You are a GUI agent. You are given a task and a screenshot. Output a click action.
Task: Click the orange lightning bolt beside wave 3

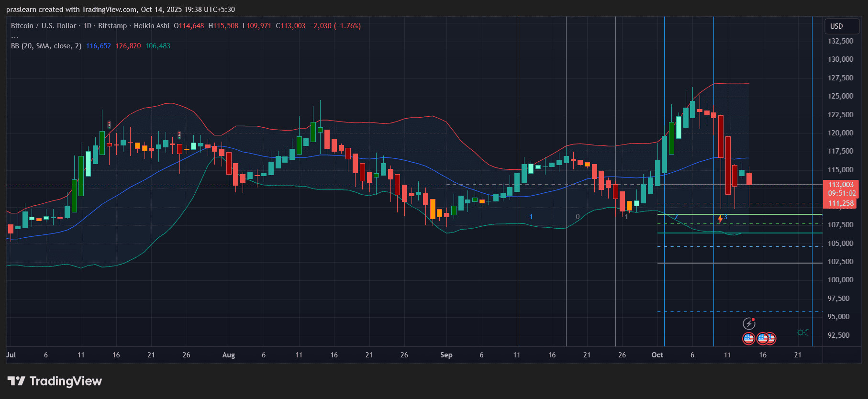pyautogui.click(x=720, y=219)
